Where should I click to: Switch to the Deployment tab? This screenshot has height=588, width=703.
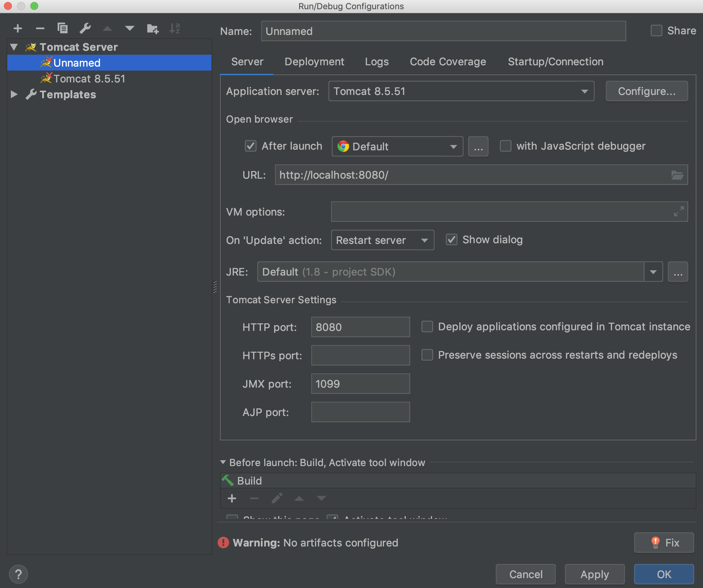314,62
